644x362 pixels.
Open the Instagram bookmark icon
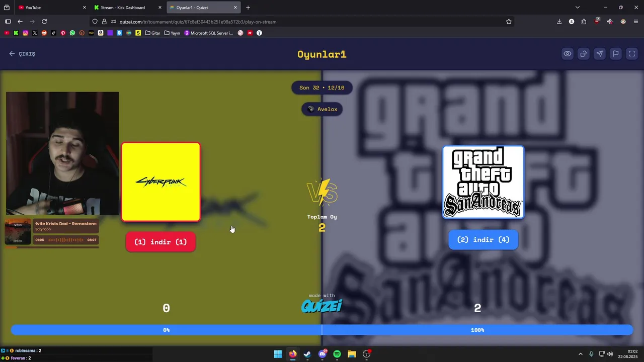coord(25,33)
